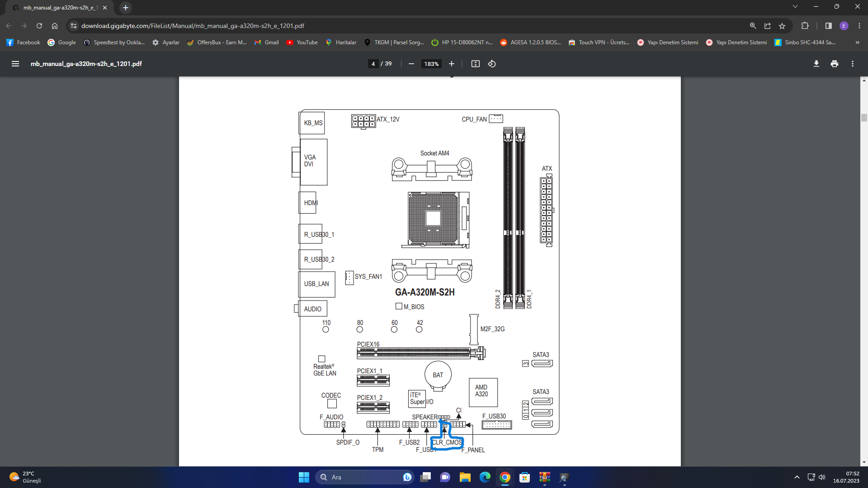Toggle the browser side panel
This screenshot has height=488, width=868.
pyautogui.click(x=829, y=26)
